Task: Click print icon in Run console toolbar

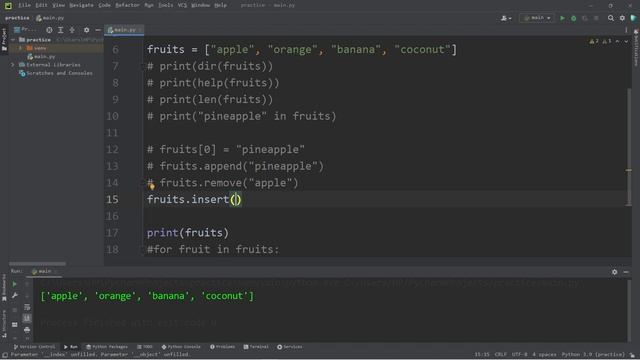Action: click(x=27, y=329)
